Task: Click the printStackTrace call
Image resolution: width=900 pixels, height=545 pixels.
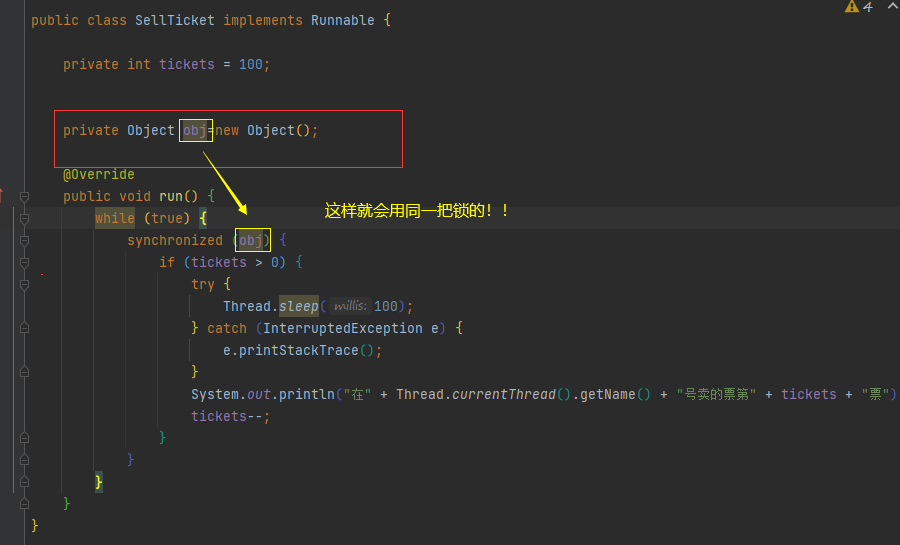Action: point(298,351)
